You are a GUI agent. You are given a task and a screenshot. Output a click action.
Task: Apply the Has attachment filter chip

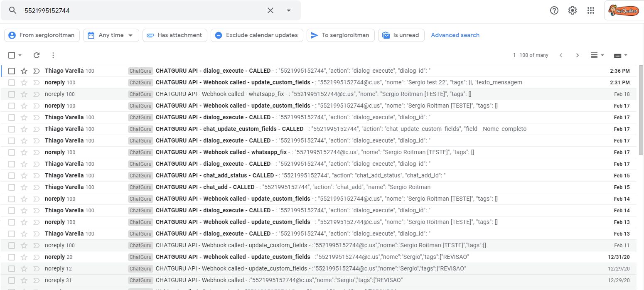click(x=175, y=35)
